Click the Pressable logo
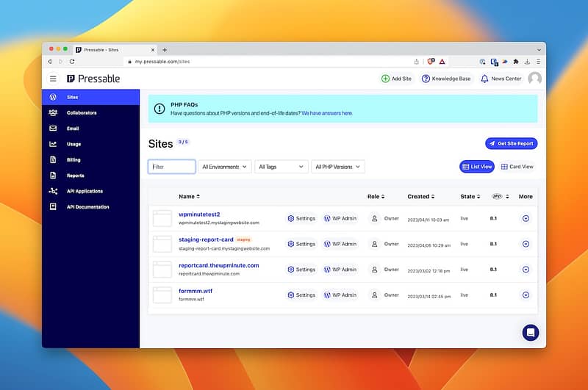The image size is (588, 390). (93, 79)
